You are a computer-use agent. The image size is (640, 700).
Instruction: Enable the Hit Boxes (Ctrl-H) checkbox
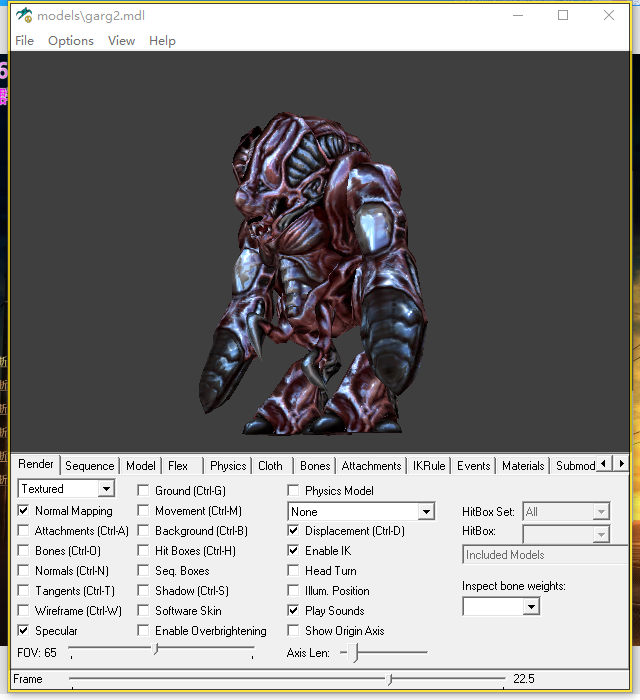pos(143,550)
